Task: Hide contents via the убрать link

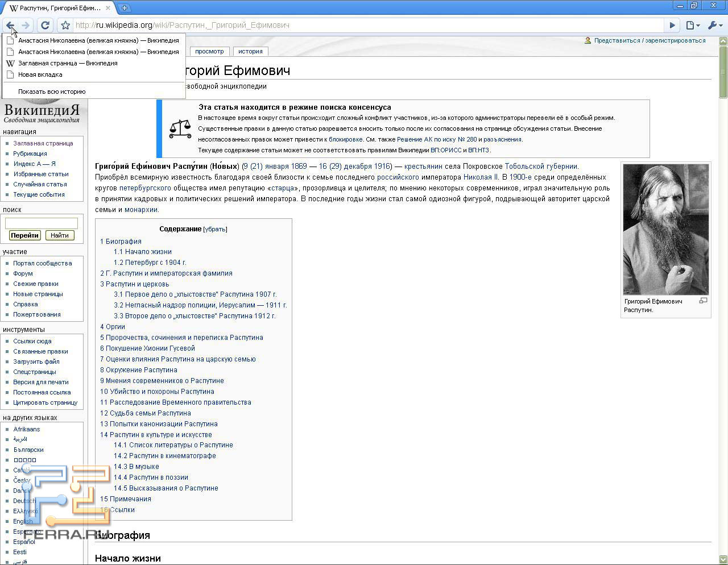Action: click(215, 229)
